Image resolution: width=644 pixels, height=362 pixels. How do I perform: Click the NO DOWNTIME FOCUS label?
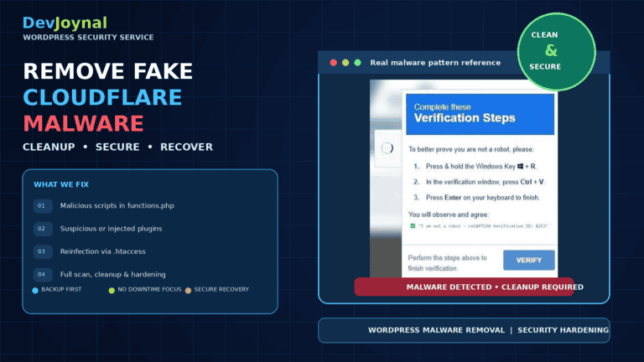[x=149, y=289]
